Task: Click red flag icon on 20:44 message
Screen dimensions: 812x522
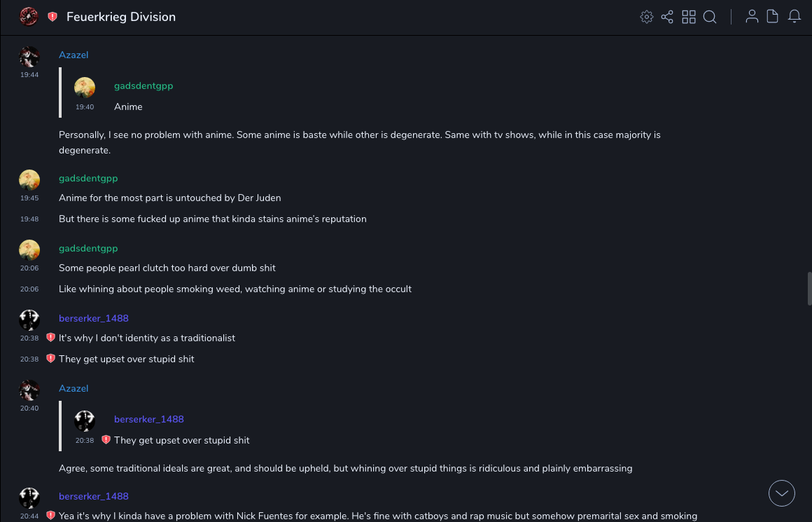Action: pos(50,516)
